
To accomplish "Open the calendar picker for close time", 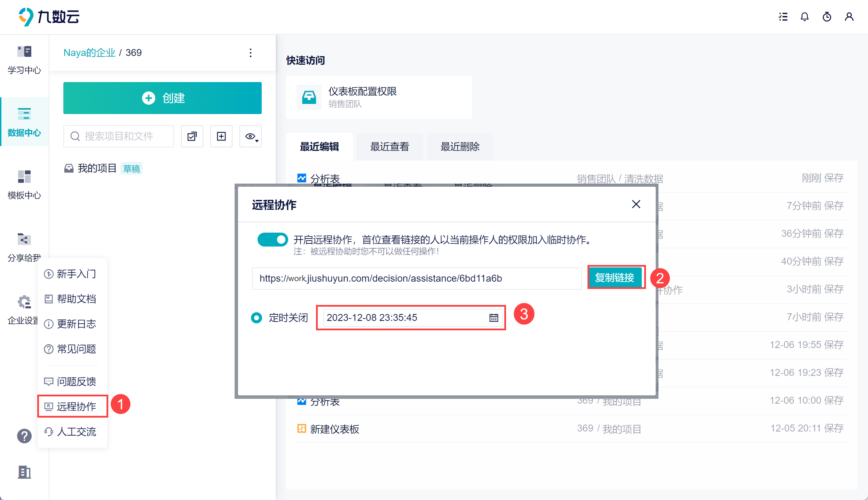I will pos(494,317).
